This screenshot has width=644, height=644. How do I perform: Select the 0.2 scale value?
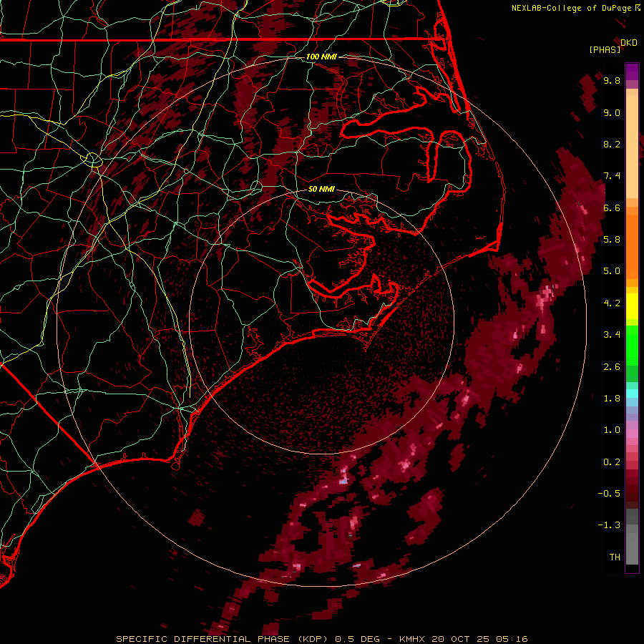612,462
